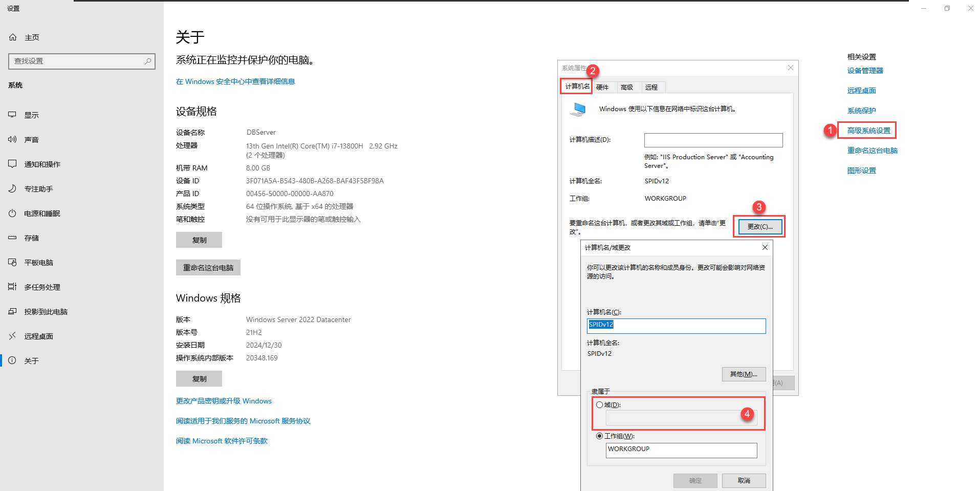Click the Rename this PC (重命名这台电脑) button
This screenshot has height=491, width=980.
(208, 268)
